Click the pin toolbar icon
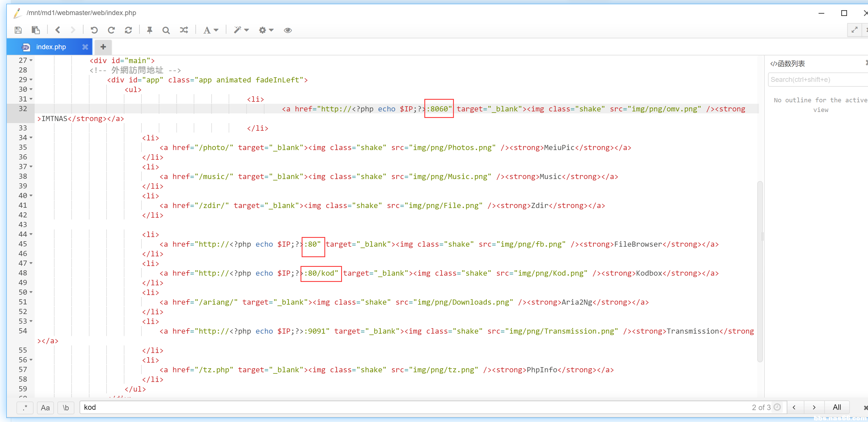The height and width of the screenshot is (422, 868). (x=150, y=30)
